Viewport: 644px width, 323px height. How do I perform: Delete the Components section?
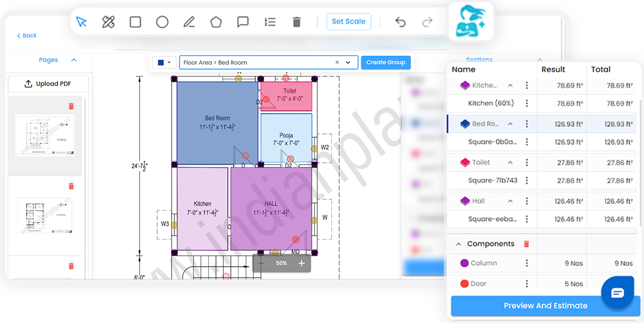pyautogui.click(x=526, y=244)
